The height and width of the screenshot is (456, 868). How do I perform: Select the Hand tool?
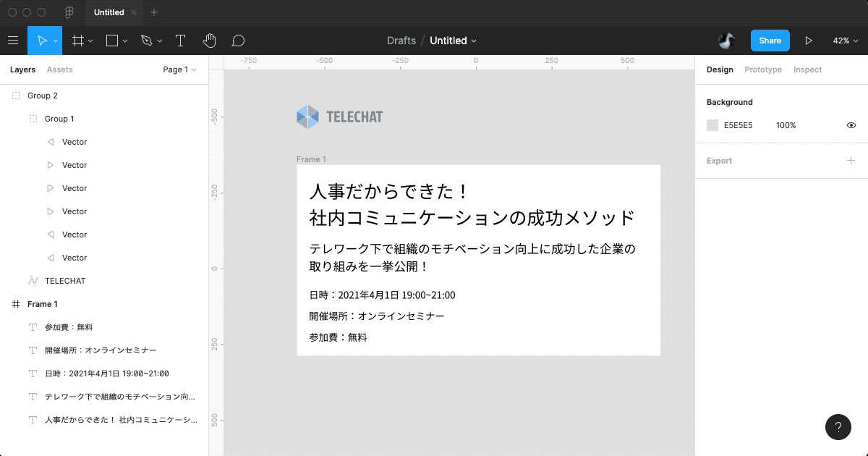click(210, 41)
